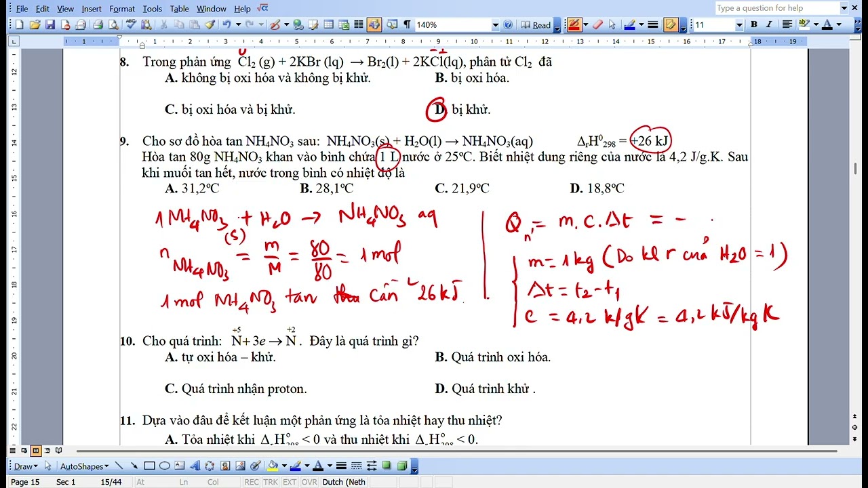The height and width of the screenshot is (488, 868).
Task: Insert an Excel worksheet
Action: 344,24
